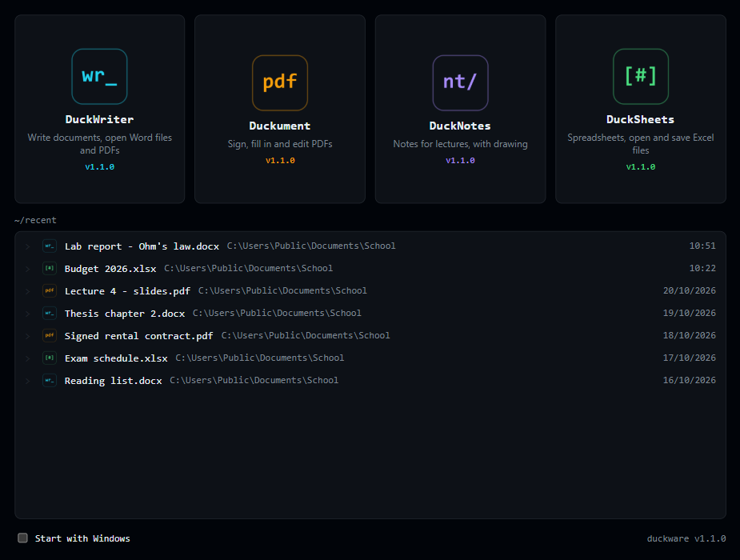
Task: Expand the Lab report - Ohm's law.docx row chevron
Action: coord(28,246)
